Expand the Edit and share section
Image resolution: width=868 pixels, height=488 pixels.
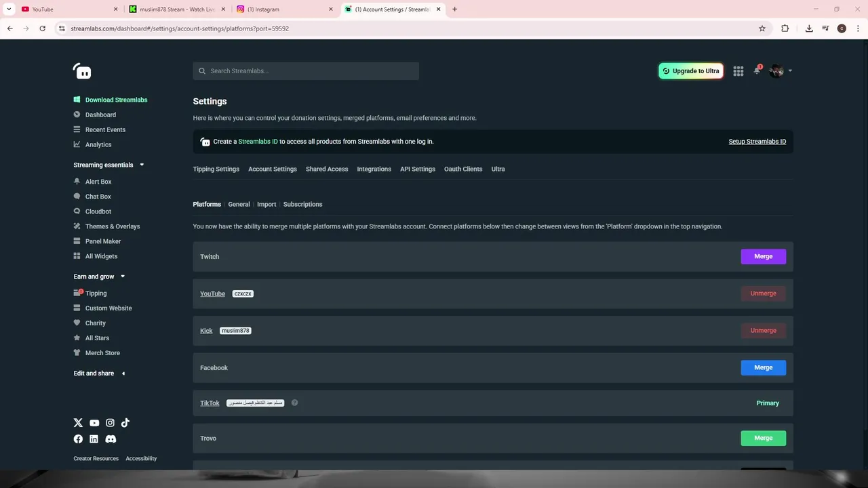click(x=123, y=373)
